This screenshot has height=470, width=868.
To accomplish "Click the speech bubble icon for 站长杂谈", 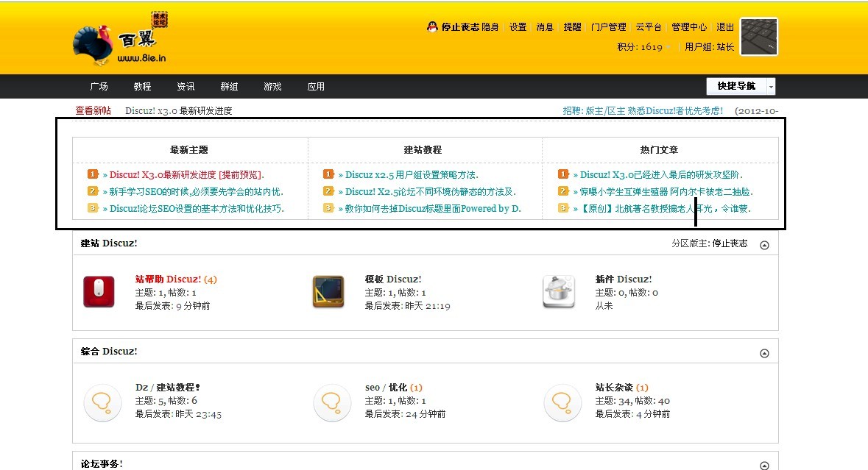I will 562,402.
